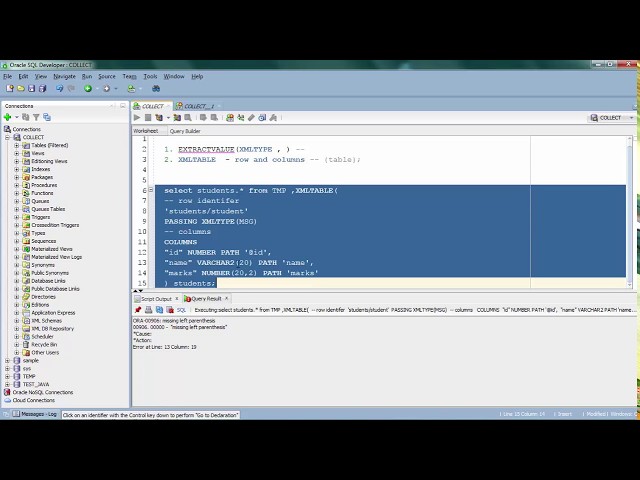Viewport: 640px width, 480px height.
Task: Switch to the Script Output tab
Action: coord(156,299)
